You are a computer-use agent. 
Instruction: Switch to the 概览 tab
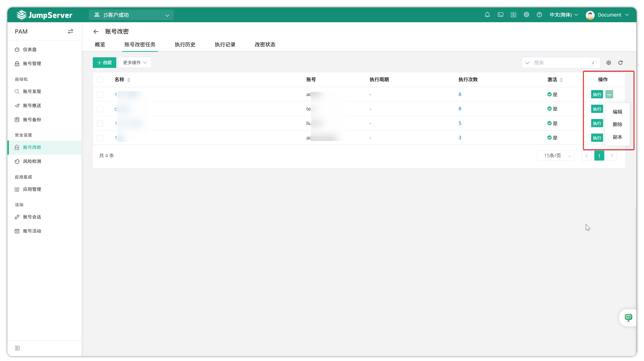(x=100, y=44)
